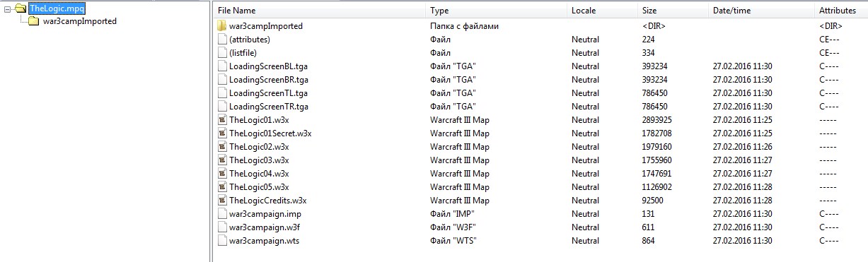Viewport: 868px width, 262px height.
Task: Sort the list by the File Name column
Action: click(x=319, y=11)
